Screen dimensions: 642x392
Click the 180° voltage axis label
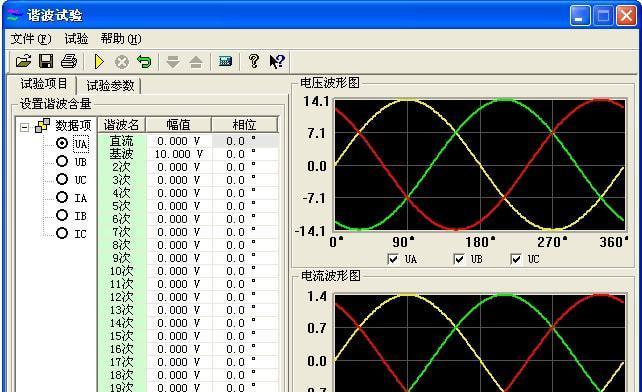479,242
